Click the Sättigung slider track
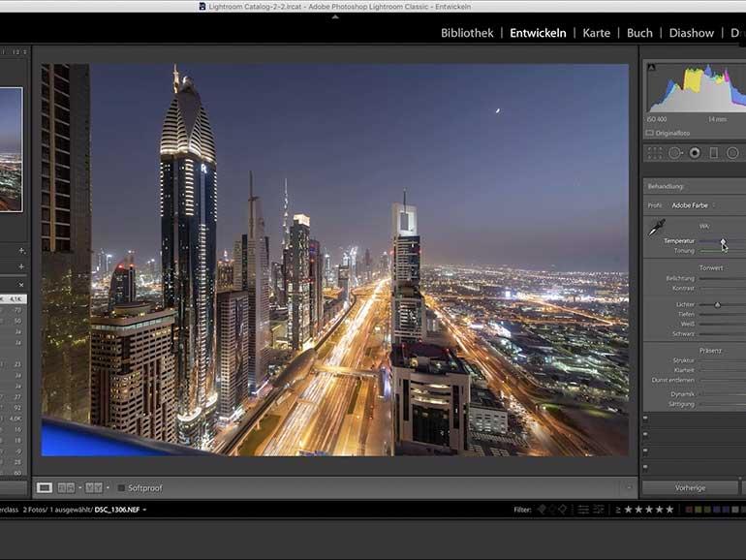Screen dimensions: 746x560 723,404
